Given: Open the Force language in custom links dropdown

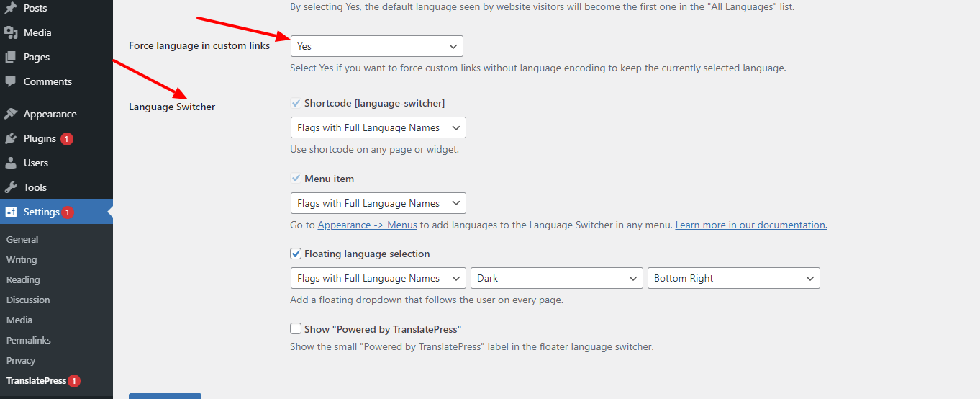Looking at the screenshot, I should click(377, 46).
